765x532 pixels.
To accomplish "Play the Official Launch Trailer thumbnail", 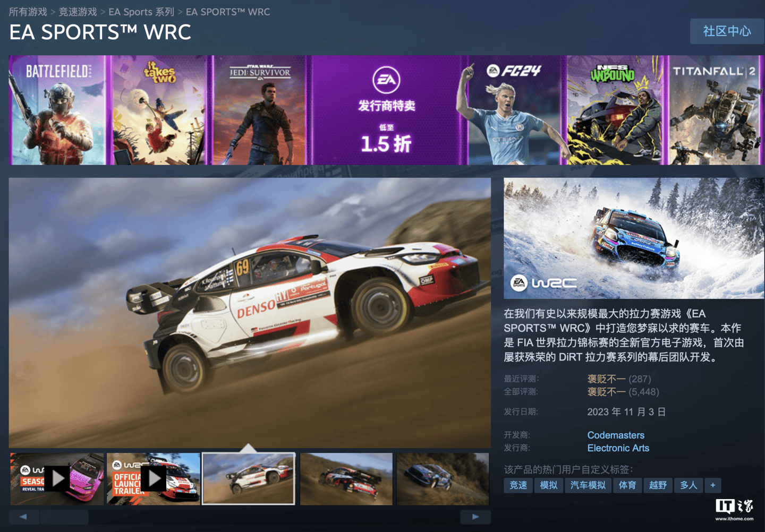I will [x=154, y=478].
